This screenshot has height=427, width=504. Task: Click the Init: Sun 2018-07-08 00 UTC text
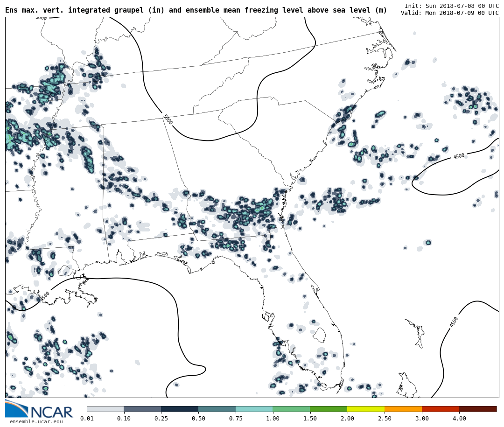coord(451,6)
